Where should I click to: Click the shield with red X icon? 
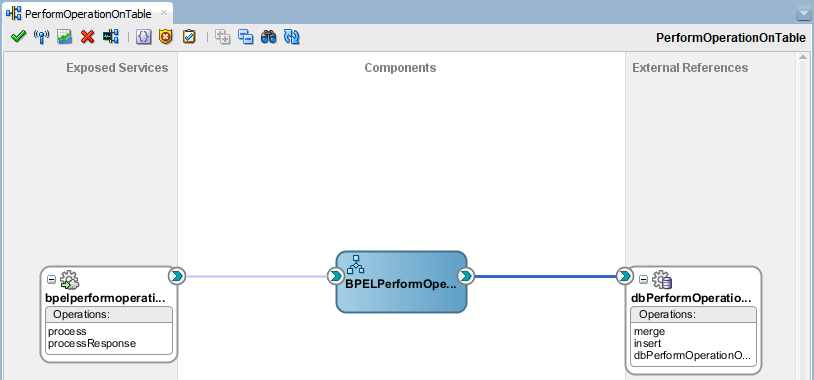[x=166, y=37]
